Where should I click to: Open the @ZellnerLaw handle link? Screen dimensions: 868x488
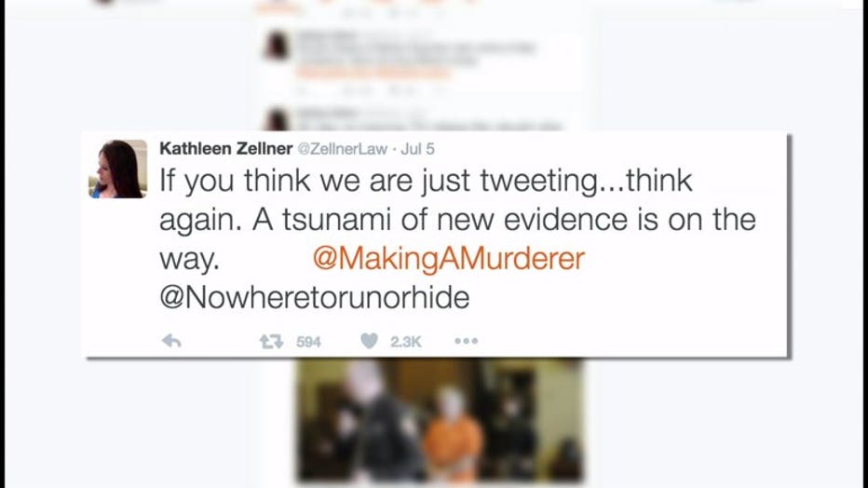click(x=342, y=149)
